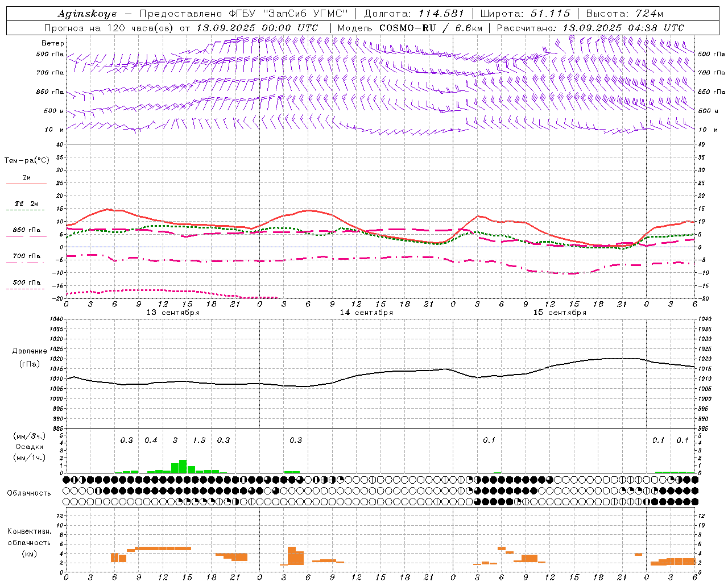Click the '700 гПа' temperature legend entry
Image resolution: width=728 pixels, height=582 pixels.
[x=27, y=256]
